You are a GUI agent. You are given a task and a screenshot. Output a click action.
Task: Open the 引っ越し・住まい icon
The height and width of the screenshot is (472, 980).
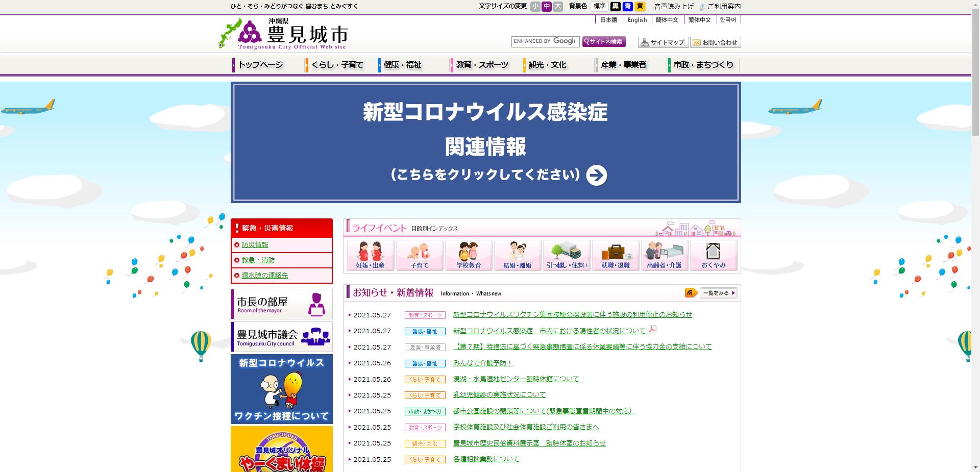click(567, 255)
